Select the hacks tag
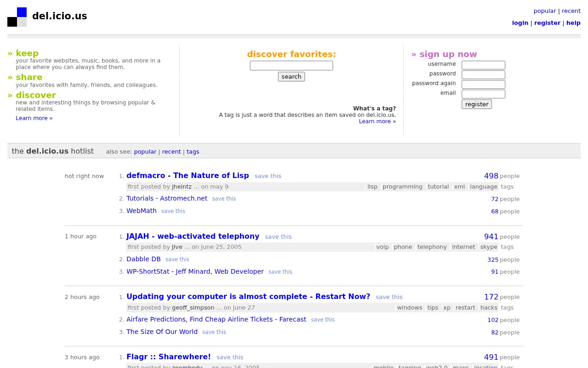This screenshot has height=368, width=588. [488, 308]
